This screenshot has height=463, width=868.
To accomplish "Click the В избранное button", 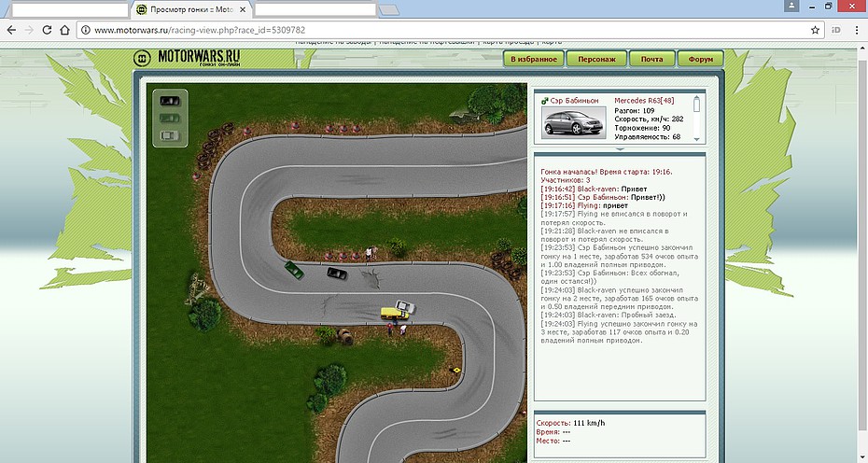I will tap(534, 59).
